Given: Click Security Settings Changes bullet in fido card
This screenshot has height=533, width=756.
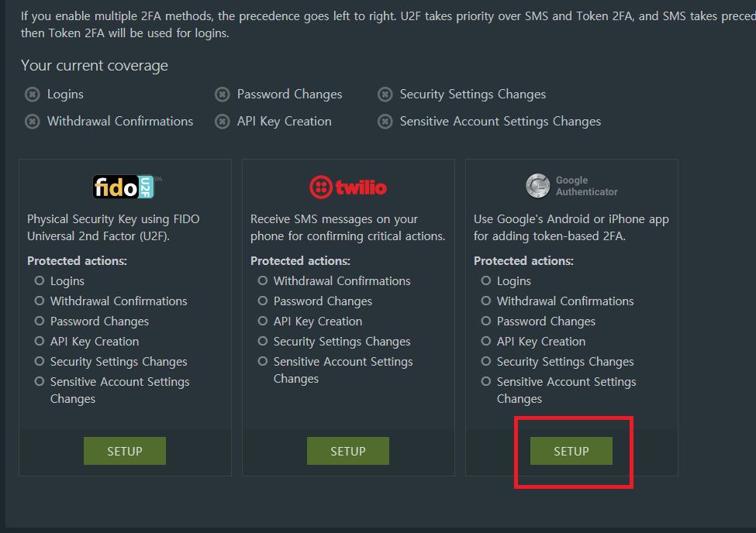Looking at the screenshot, I should point(40,362).
